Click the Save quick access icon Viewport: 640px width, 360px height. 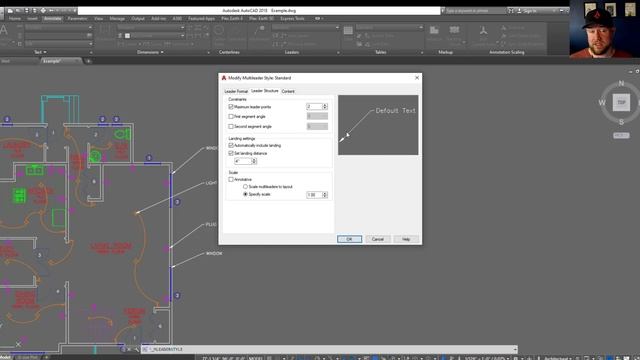click(27, 11)
